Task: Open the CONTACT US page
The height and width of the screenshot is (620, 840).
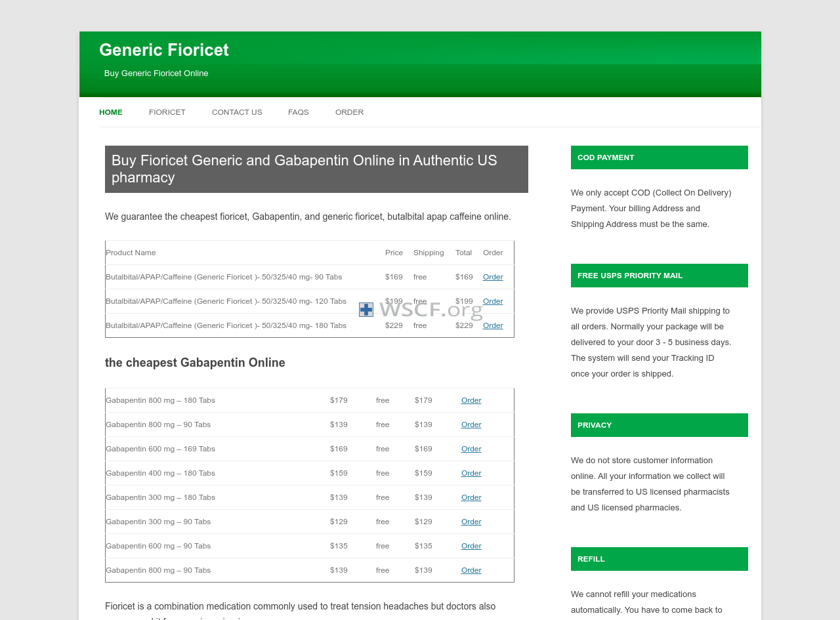Action: pos(237,112)
